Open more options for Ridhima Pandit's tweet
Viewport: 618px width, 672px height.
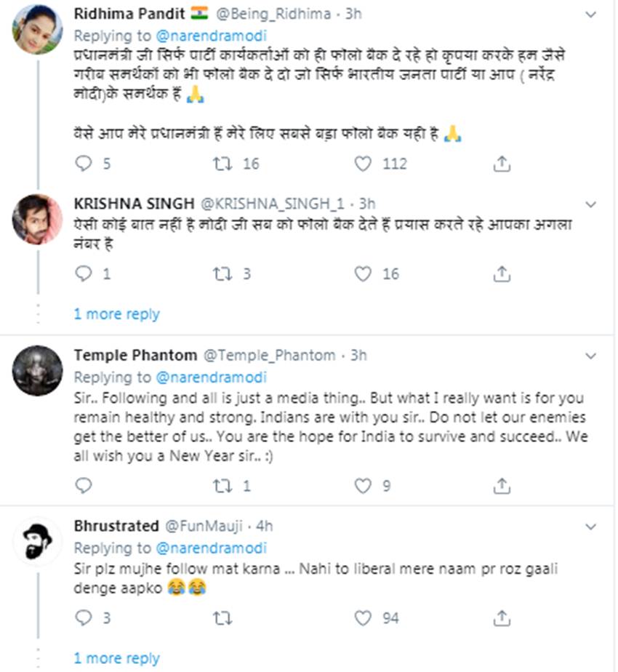pyautogui.click(x=591, y=13)
